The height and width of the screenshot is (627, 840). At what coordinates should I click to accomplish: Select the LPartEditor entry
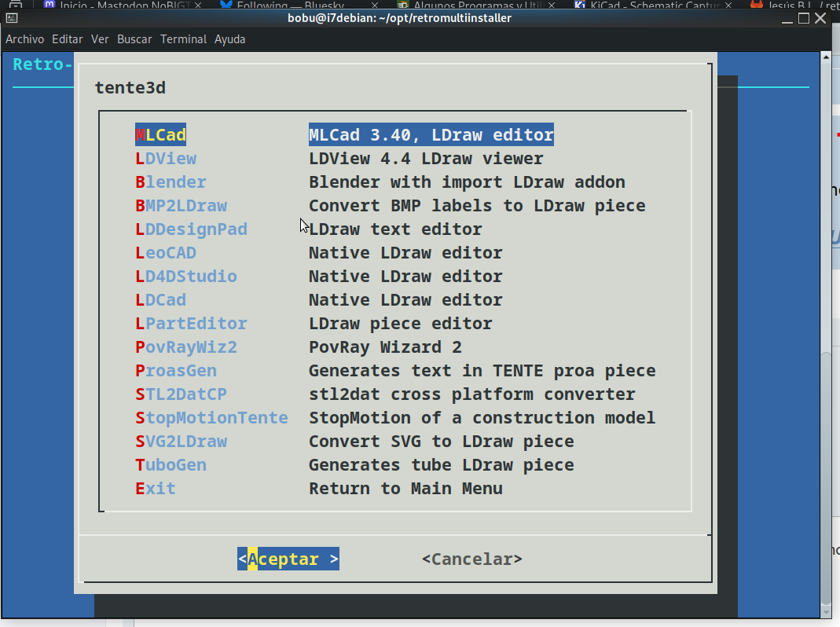click(x=191, y=324)
